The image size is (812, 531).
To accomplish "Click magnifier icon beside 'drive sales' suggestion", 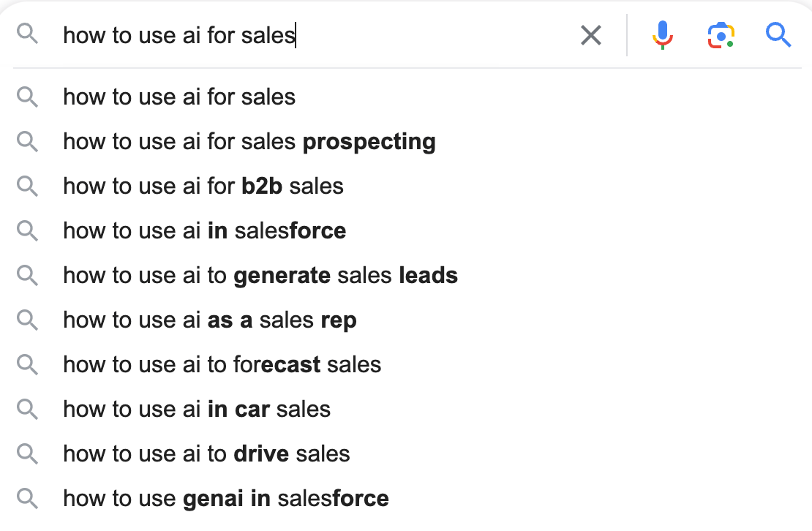I will (27, 453).
